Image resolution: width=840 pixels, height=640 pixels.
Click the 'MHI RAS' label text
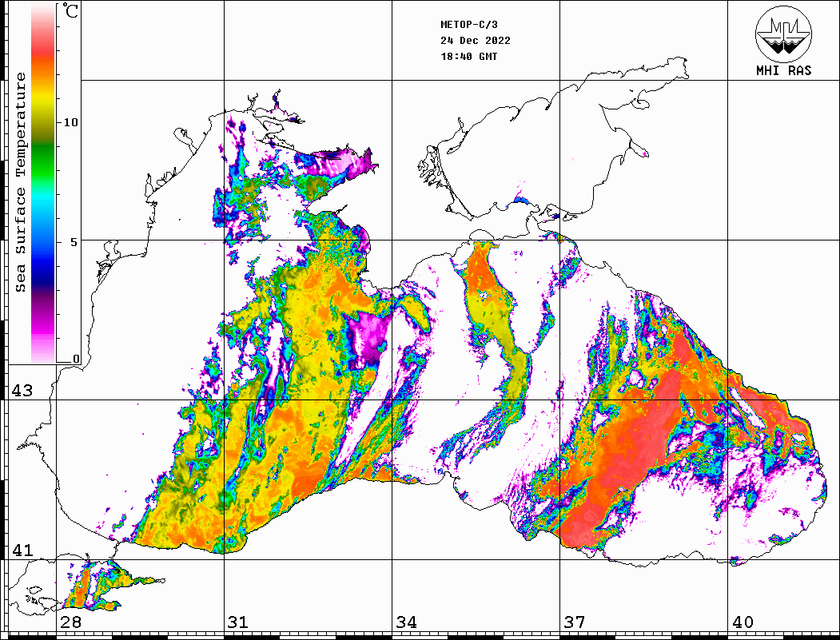pos(783,70)
